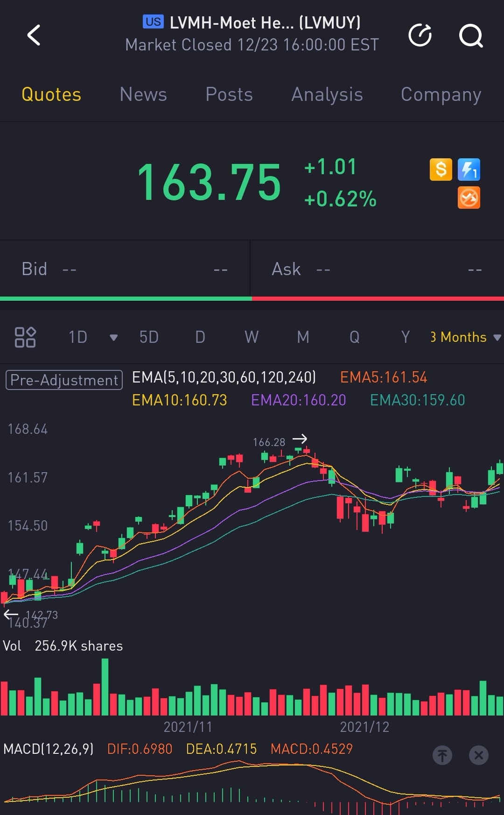This screenshot has width=504, height=815.
Task: Tap the LVMH-Moet He... (LVMUY) title
Action: coord(265,22)
